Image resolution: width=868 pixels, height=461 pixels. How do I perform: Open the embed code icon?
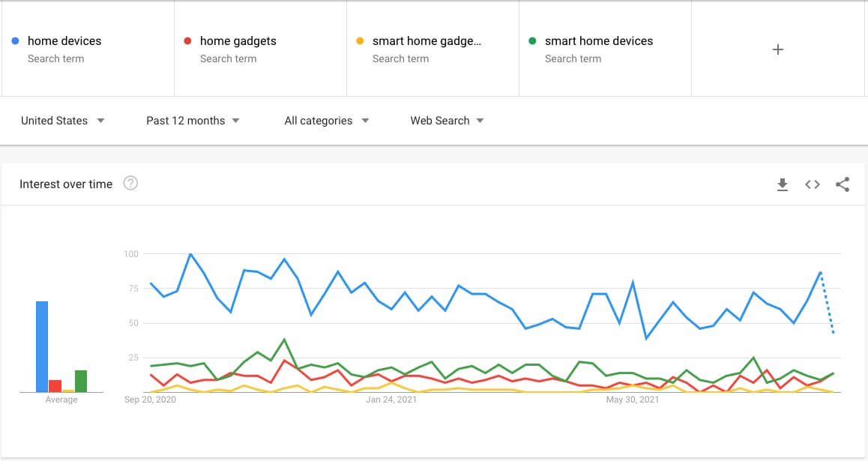pos(813,184)
